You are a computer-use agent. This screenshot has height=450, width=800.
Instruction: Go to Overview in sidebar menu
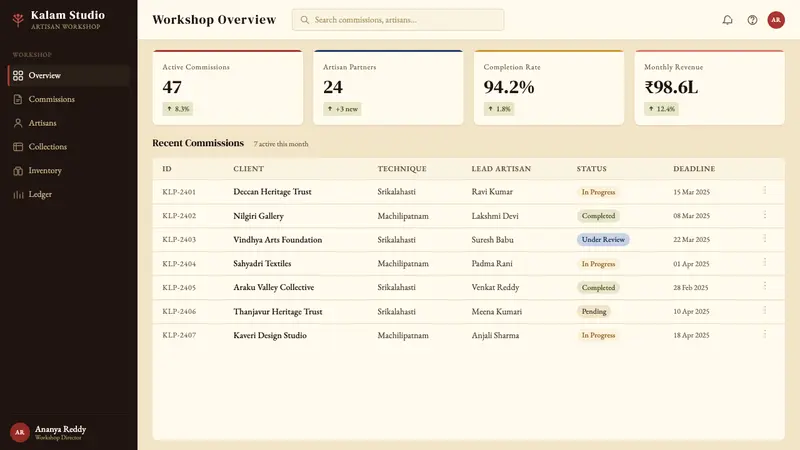[69, 76]
